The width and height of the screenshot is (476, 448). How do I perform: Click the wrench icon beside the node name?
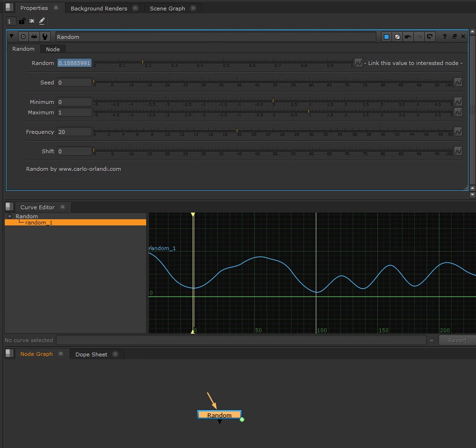click(45, 37)
